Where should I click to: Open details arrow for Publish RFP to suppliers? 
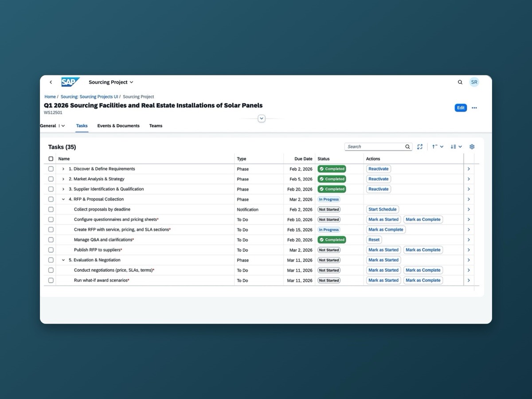[469, 250]
